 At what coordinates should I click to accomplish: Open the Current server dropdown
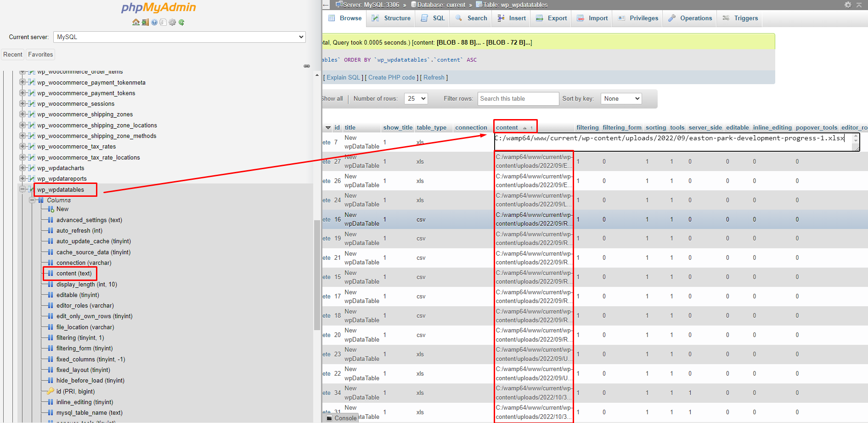point(179,37)
